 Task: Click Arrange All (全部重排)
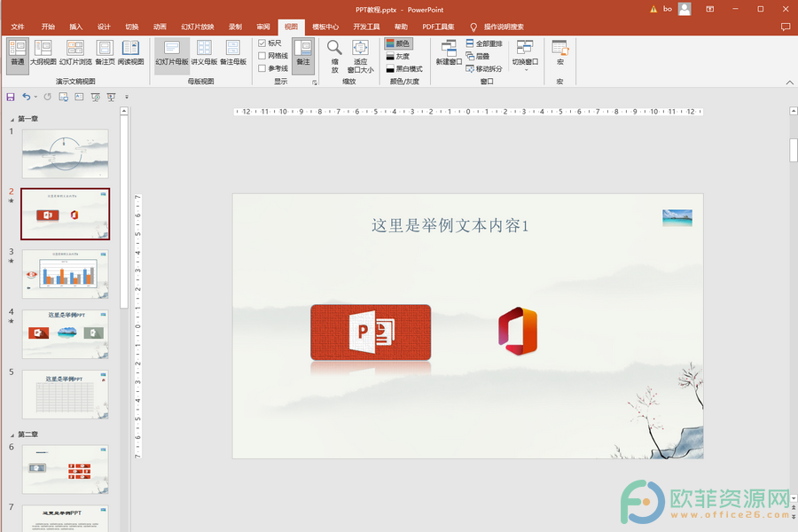pos(484,43)
